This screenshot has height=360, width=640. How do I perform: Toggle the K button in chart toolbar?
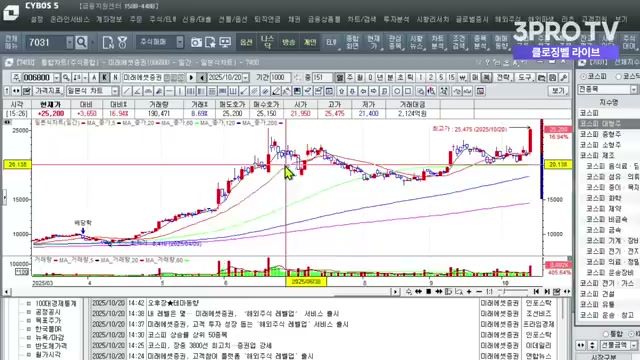pyautogui.click(x=105, y=77)
